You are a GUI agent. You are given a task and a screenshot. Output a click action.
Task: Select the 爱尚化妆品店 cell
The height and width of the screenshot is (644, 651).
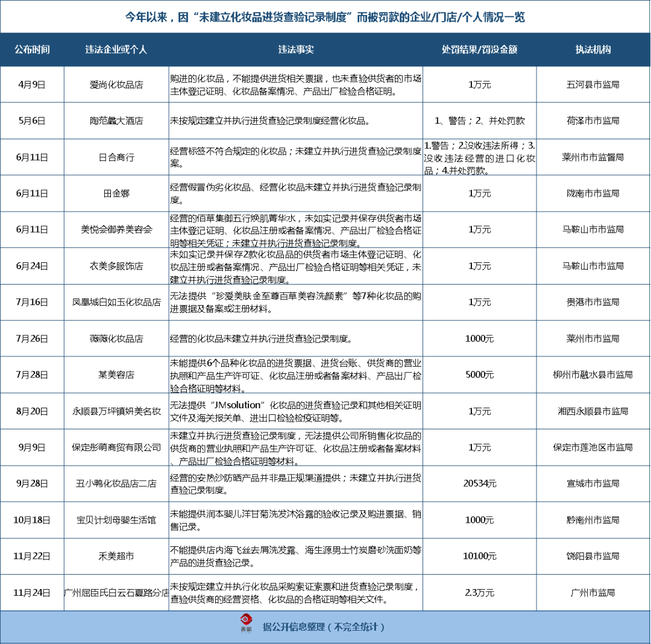116,85
